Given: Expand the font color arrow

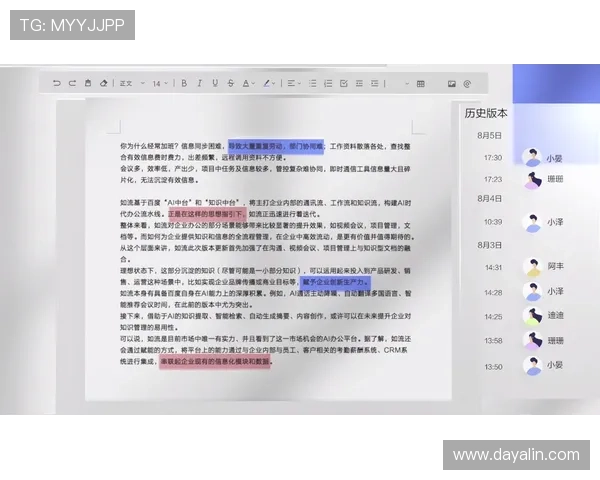Looking at the screenshot, I should pos(253,83).
